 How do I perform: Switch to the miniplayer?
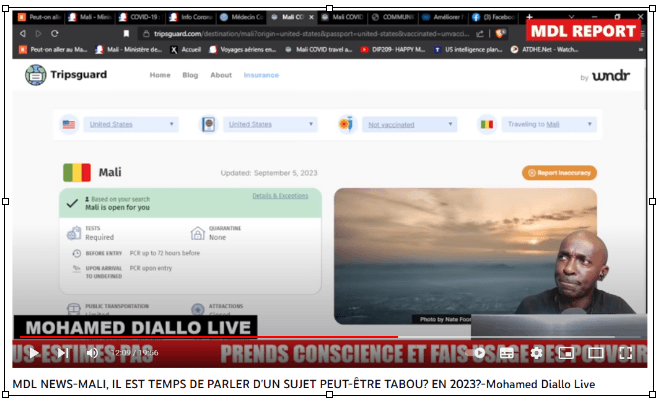coord(566,353)
